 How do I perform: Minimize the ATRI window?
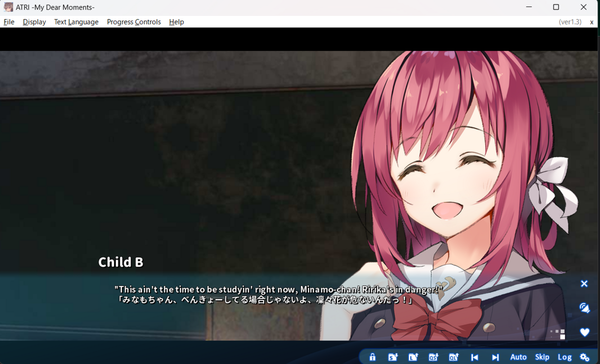(x=528, y=7)
